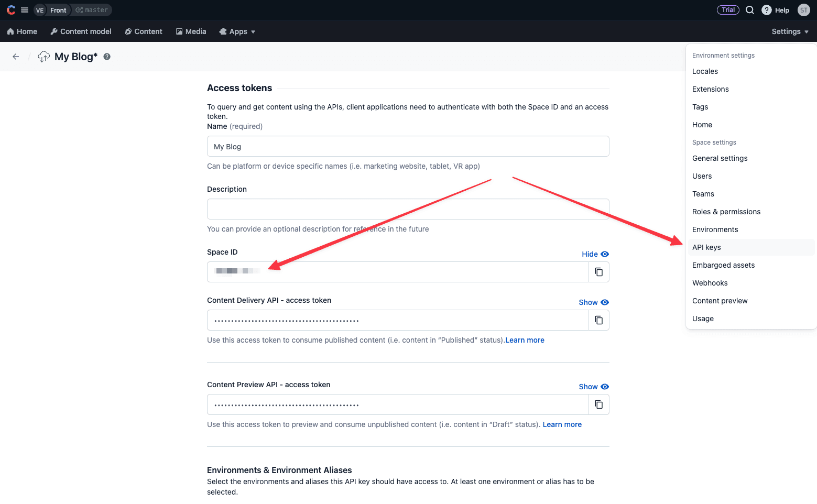Hide the Space ID value
The width and height of the screenshot is (817, 504).
click(595, 254)
